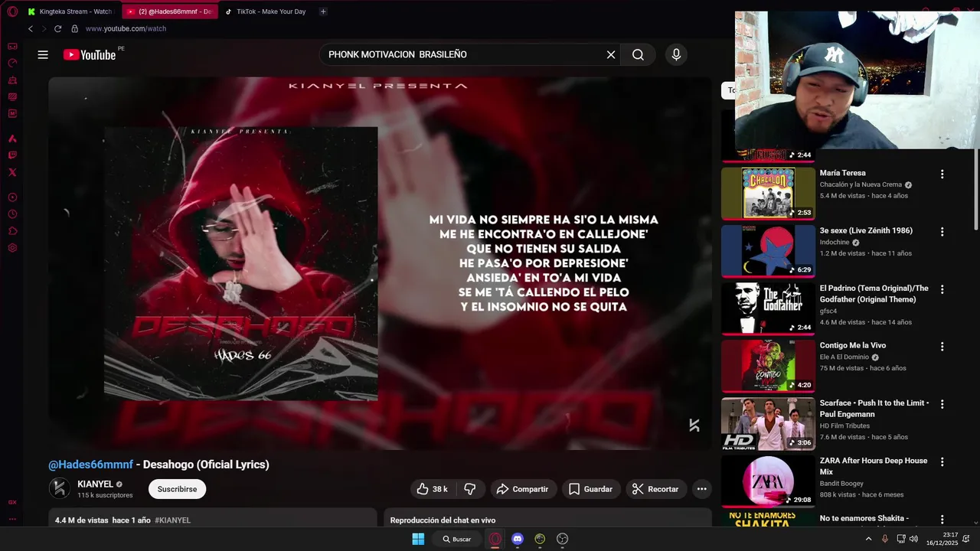Viewport: 980px width, 551px height.
Task: Click the Compartir share button
Action: (x=522, y=489)
